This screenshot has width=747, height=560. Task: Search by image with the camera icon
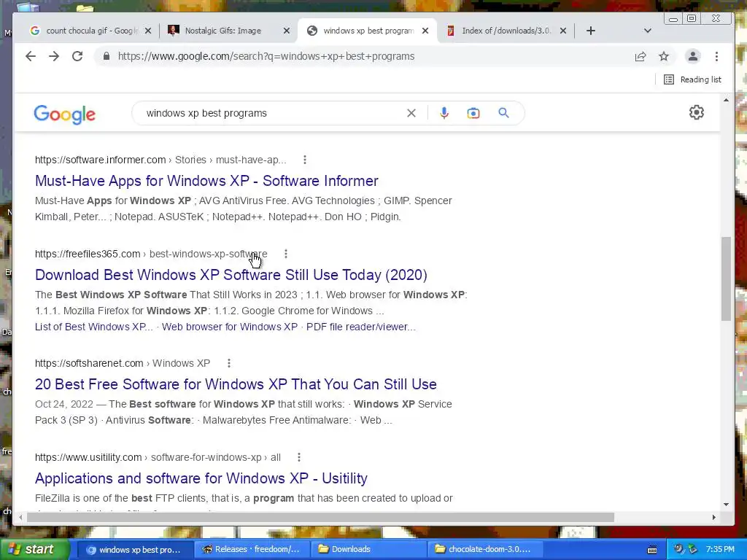(x=473, y=113)
